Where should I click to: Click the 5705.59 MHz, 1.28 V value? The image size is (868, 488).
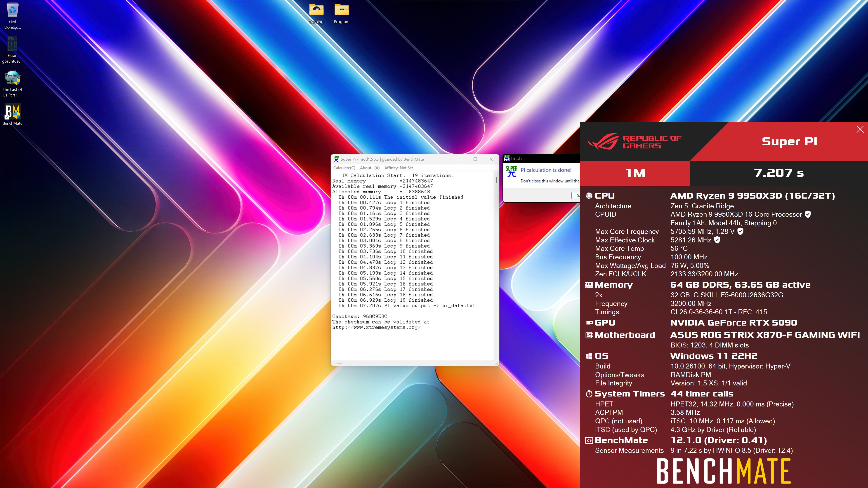click(x=702, y=231)
